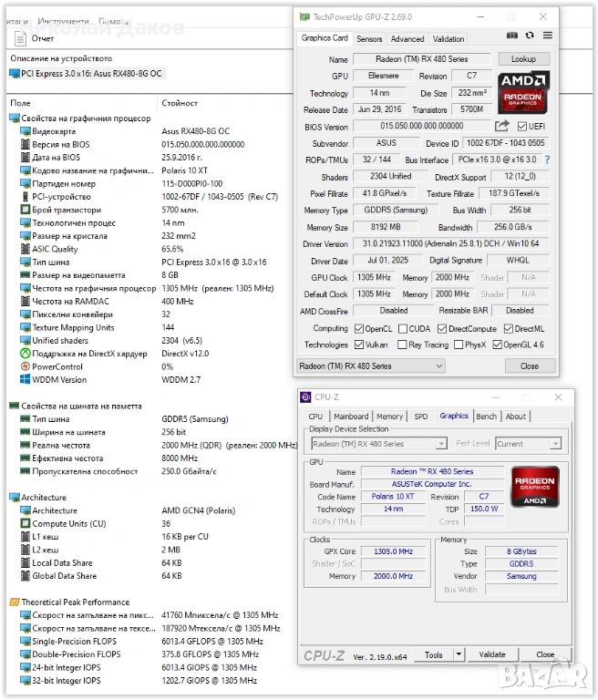Click the Bus Interface question mark icon
Screen dimensions: 598x700
(x=547, y=160)
